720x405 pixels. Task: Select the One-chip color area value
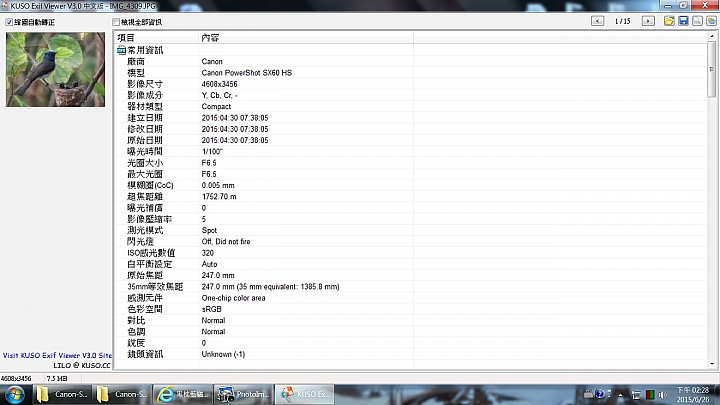click(x=233, y=298)
